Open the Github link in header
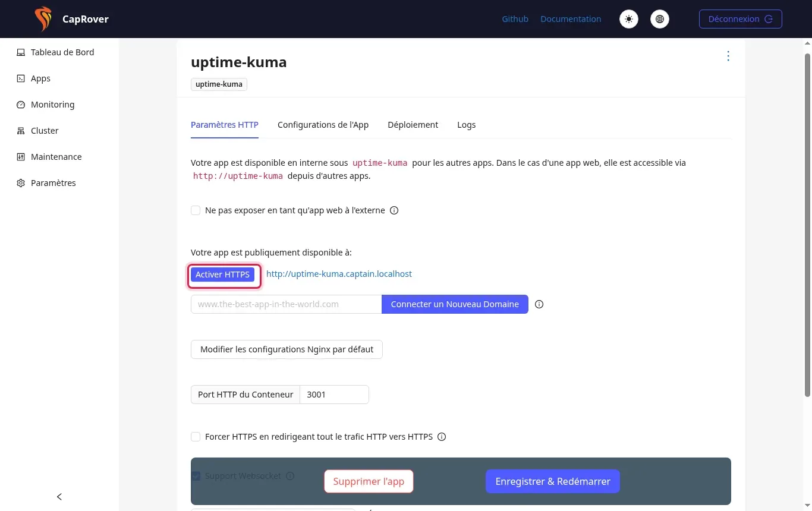 [515, 19]
